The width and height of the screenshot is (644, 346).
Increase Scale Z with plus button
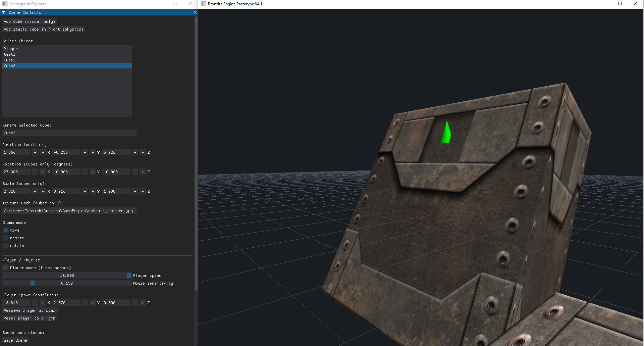(143, 191)
